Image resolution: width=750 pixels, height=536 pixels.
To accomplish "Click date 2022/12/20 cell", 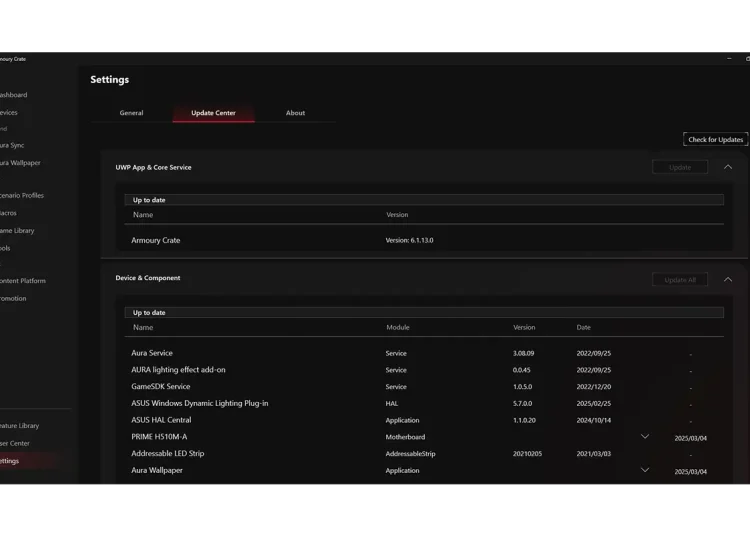I will [x=594, y=387].
